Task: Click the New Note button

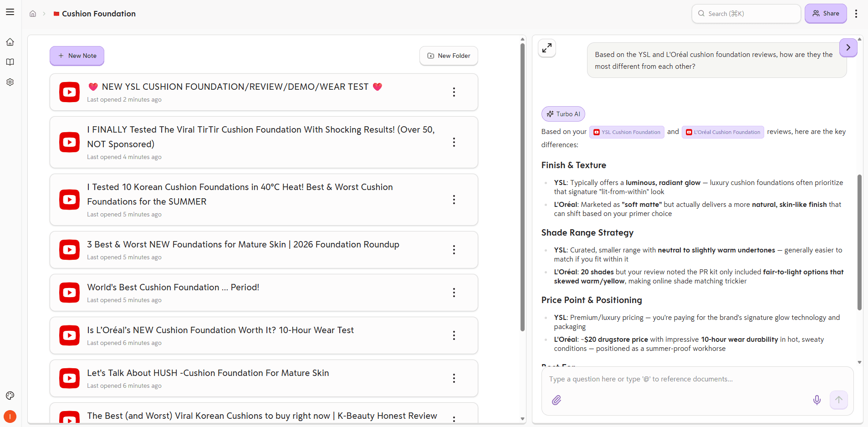Action: click(77, 56)
